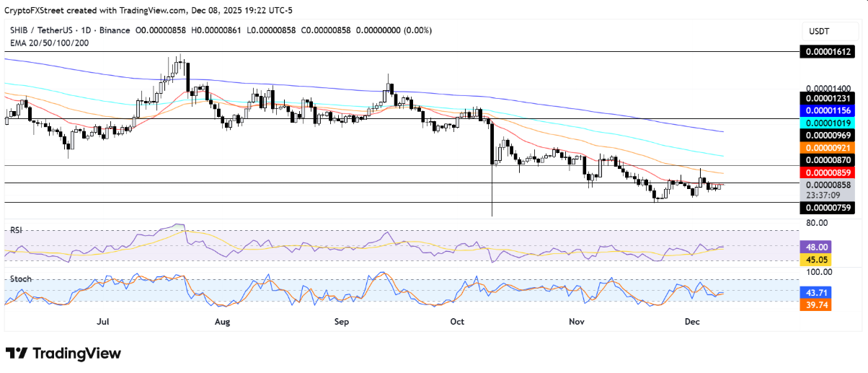Click the Oct label on time axis
Image resolution: width=868 pixels, height=373 pixels.
458,322
